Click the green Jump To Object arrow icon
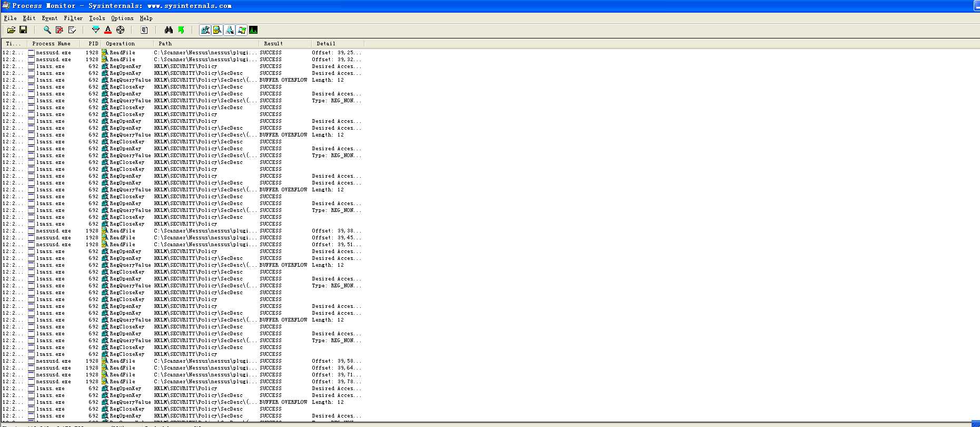The image size is (980, 427). point(181,30)
